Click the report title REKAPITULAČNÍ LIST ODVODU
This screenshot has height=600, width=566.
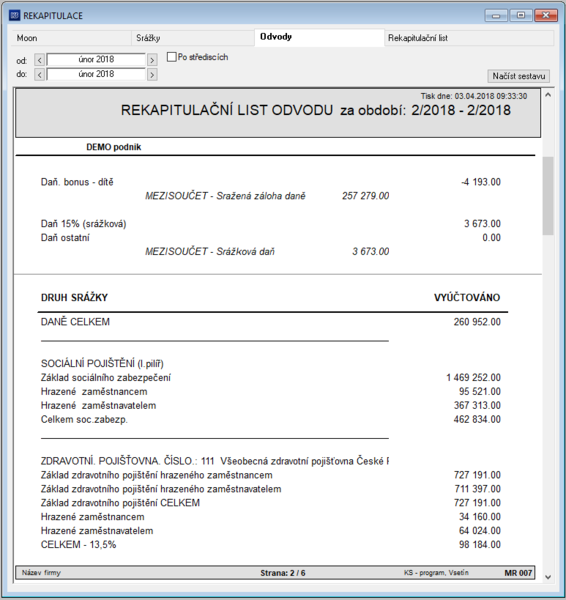227,110
